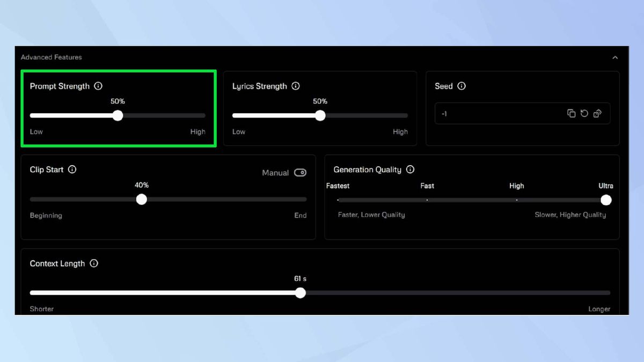The height and width of the screenshot is (362, 644).
Task: Click the Prompt Strength slider handle
Action: click(x=118, y=115)
